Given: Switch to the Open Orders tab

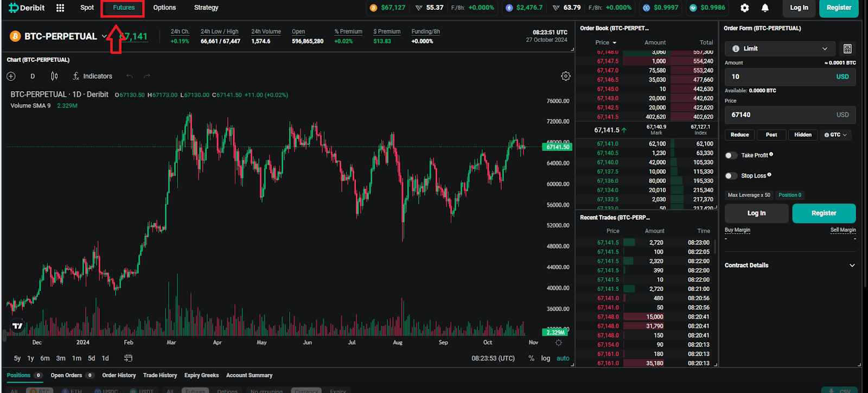Looking at the screenshot, I should tap(72, 375).
